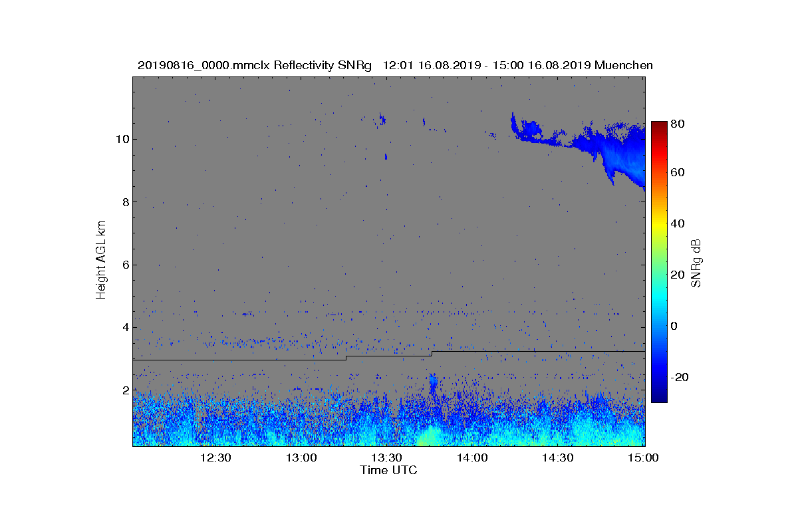Click the small vertical echo plume near 13:45
The height and width of the screenshot is (532, 798).
click(x=434, y=384)
